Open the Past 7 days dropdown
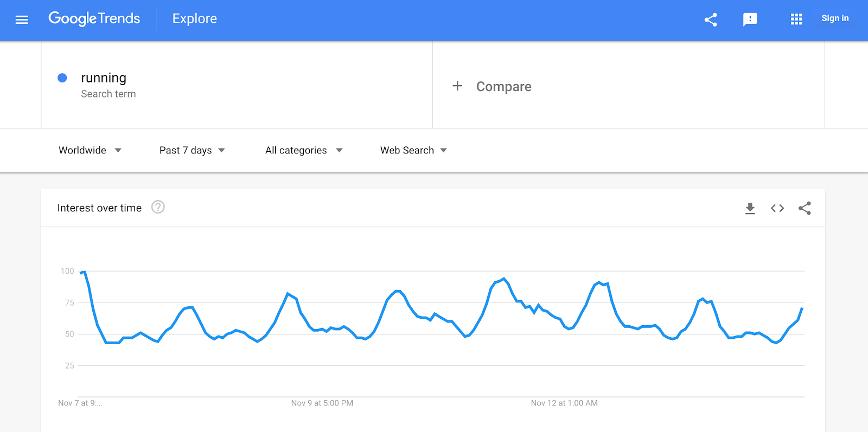Screen dimensions: 868x432 point(192,150)
